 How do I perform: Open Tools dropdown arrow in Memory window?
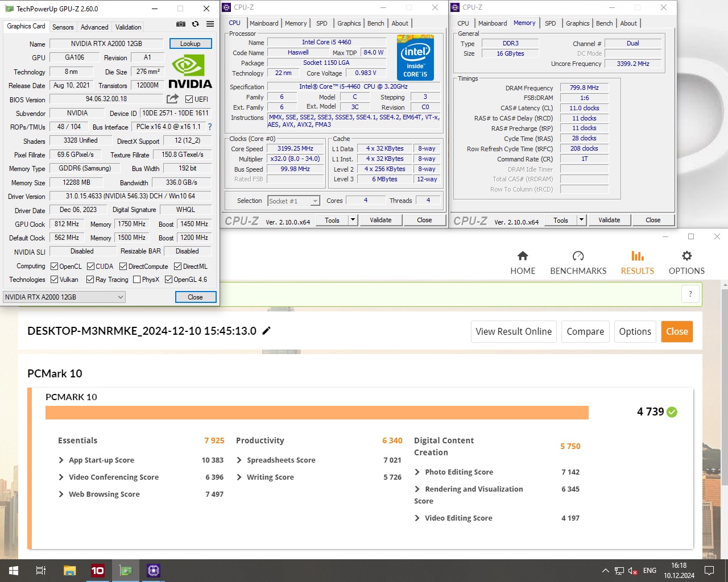pos(581,220)
